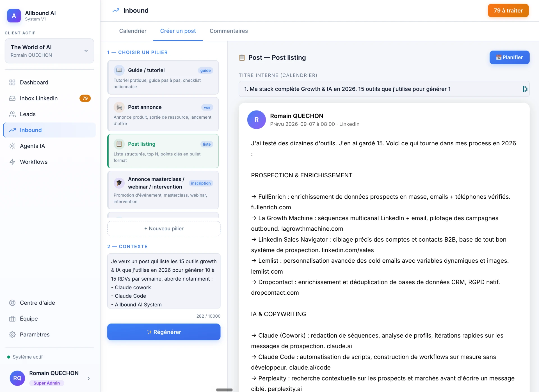Viewport: 539px width, 392px height.
Task: Select the Créer un post tab
Action: tap(178, 31)
